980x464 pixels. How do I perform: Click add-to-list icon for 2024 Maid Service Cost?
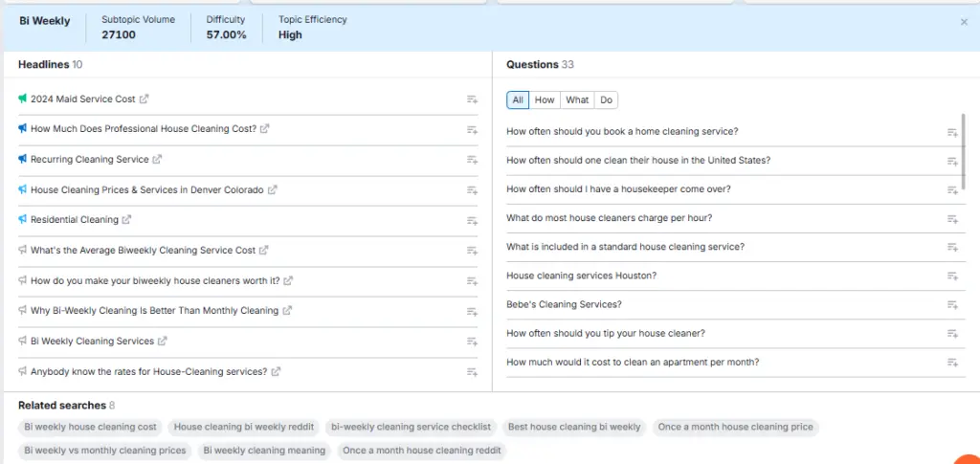(x=471, y=99)
